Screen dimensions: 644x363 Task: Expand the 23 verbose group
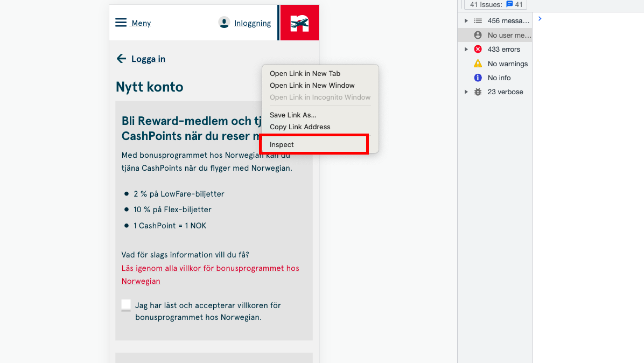tap(466, 92)
